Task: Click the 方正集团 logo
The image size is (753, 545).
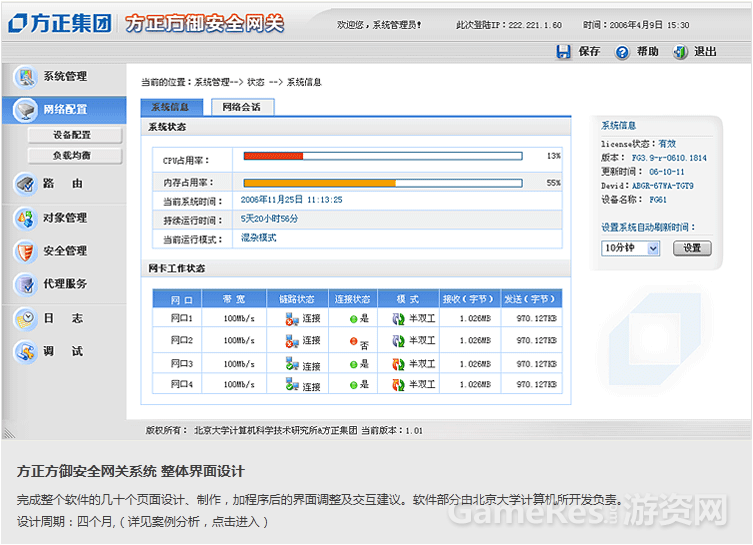Action: [61, 23]
